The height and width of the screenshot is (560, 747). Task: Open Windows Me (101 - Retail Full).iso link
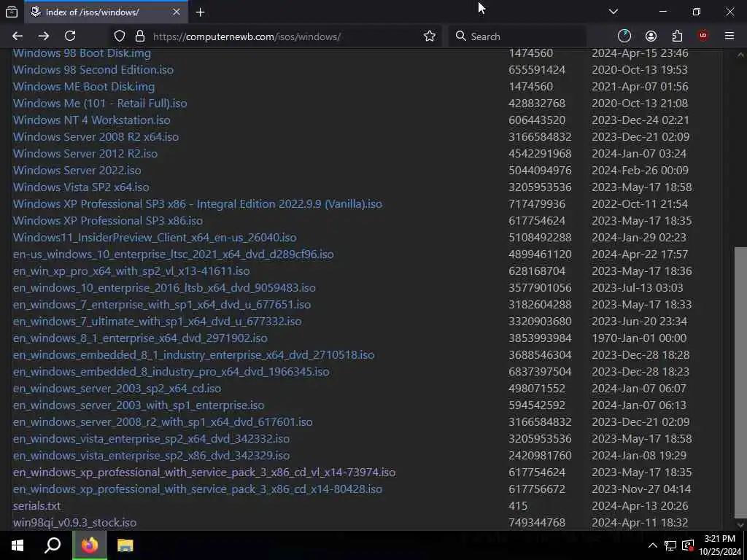(99, 104)
